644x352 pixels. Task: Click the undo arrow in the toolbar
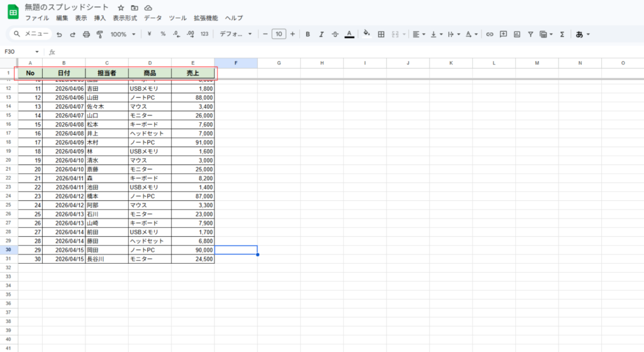(58, 34)
